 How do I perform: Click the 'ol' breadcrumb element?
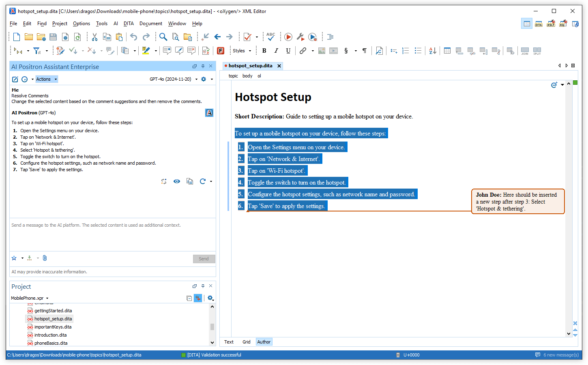259,76
